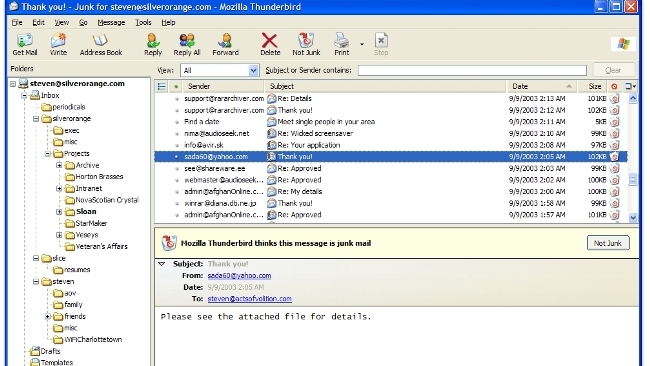The width and height of the screenshot is (650, 366).
Task: Open the Edit menu
Action: [38, 22]
